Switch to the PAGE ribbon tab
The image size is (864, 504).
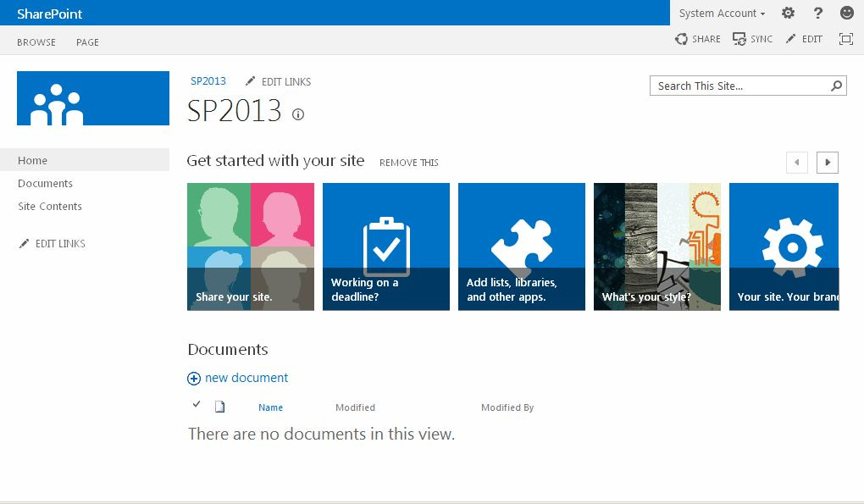pyautogui.click(x=87, y=42)
